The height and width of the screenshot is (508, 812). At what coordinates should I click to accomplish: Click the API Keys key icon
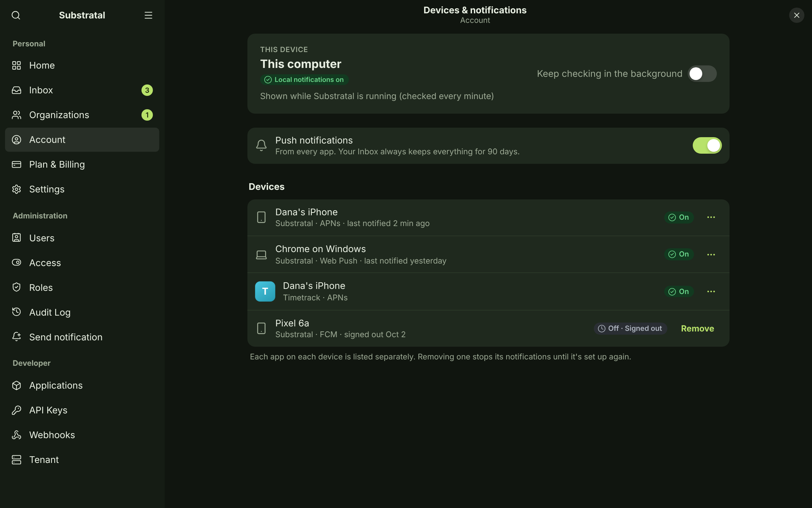[16, 410]
